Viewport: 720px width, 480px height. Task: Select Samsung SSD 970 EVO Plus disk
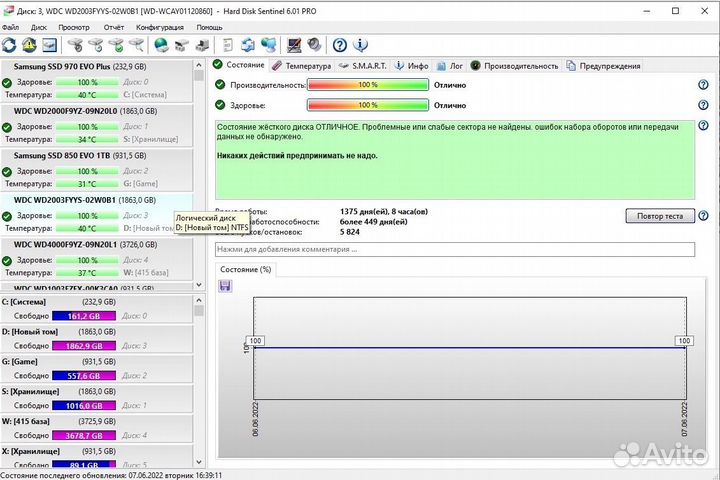[96, 80]
